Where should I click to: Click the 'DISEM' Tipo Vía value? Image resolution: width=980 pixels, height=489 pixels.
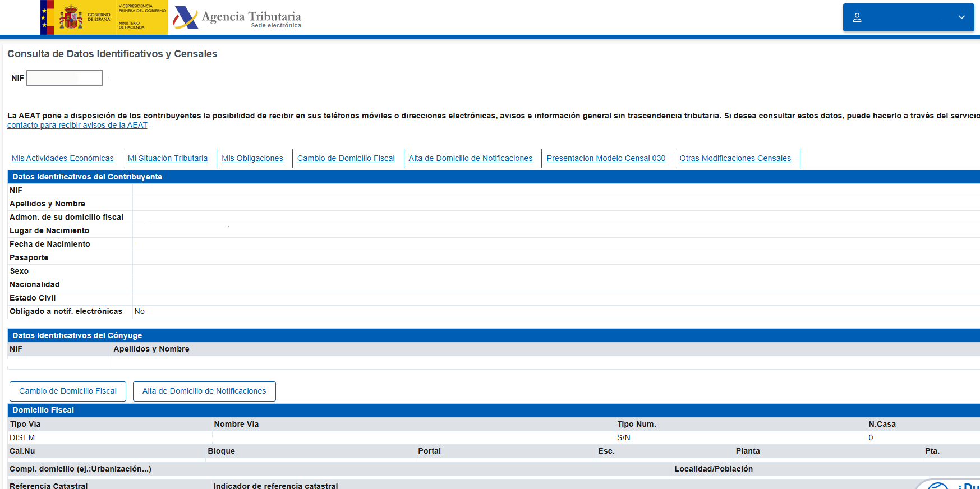point(22,437)
